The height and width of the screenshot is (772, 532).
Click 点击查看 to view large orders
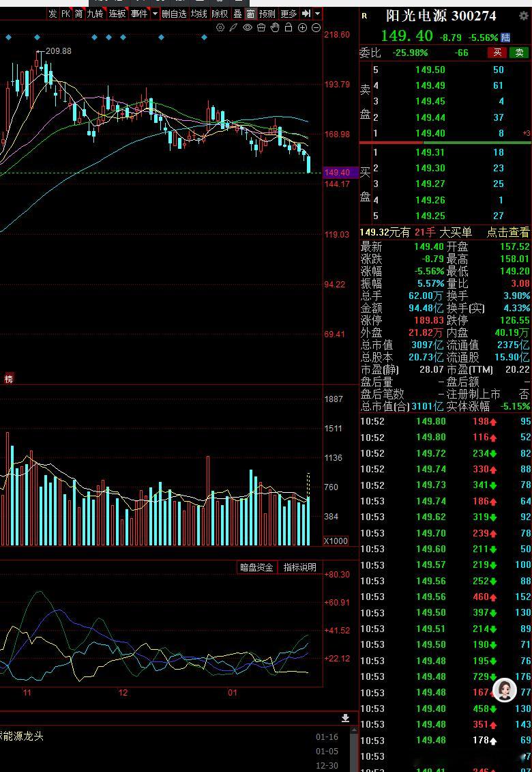508,232
